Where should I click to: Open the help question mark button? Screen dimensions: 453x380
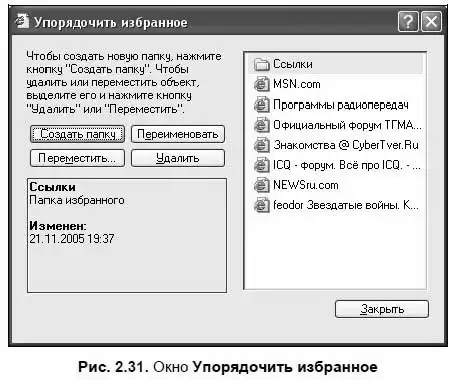[x=408, y=22]
